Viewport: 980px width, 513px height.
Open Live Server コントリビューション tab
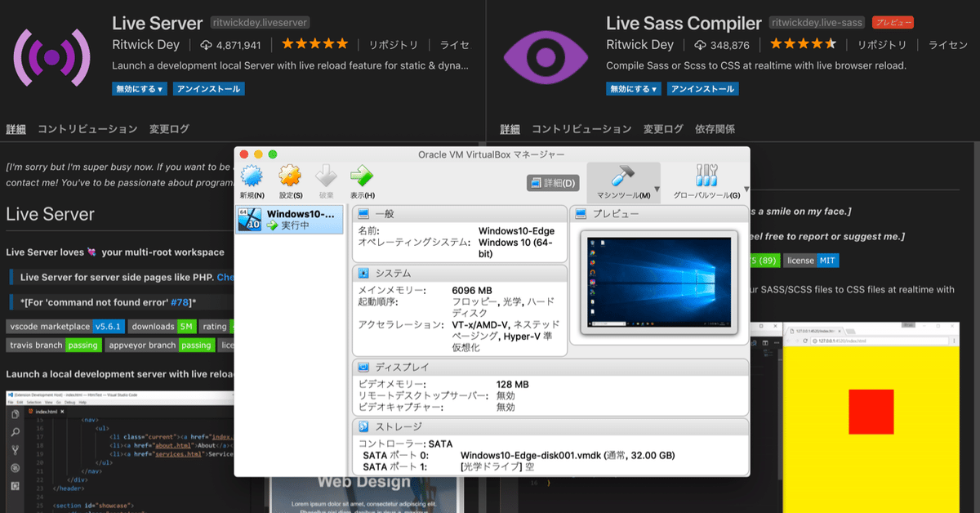click(x=87, y=129)
